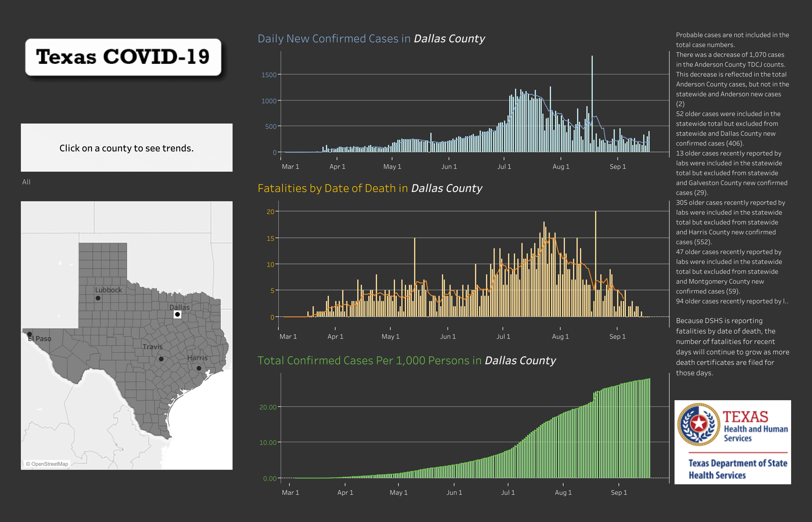
Task: Click 'Texas Department of State Health Services' text
Action: [737, 469]
